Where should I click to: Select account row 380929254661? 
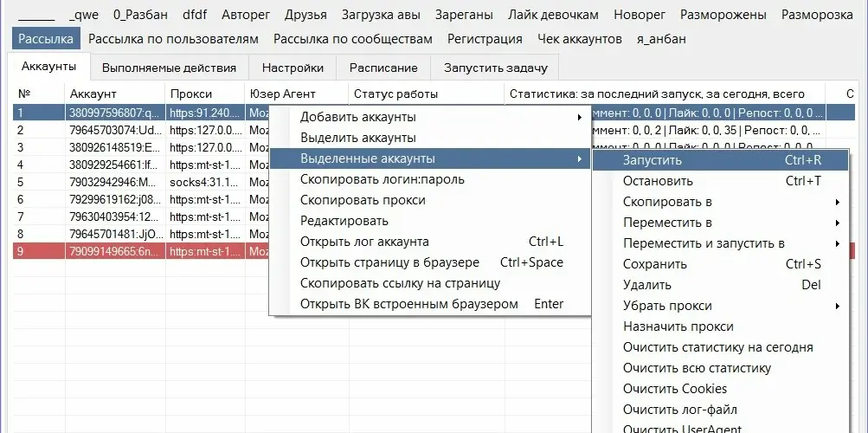[x=115, y=165]
